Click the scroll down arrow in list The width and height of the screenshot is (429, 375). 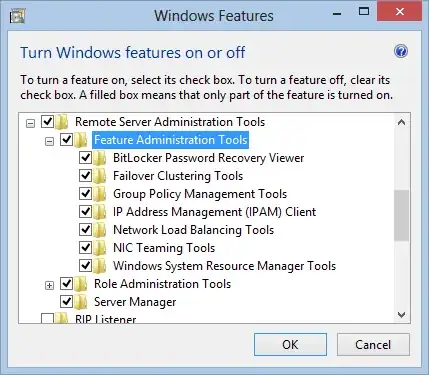[x=402, y=314]
